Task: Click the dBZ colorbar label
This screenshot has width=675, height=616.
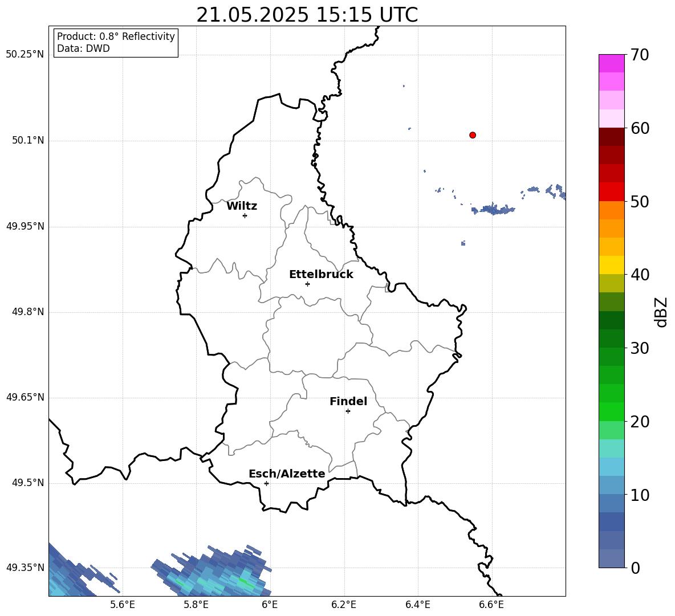Action: tap(661, 312)
